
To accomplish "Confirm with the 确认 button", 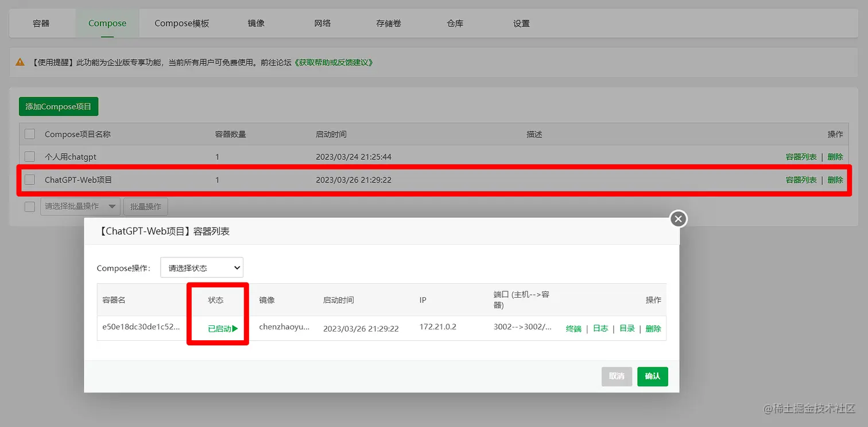I will pos(653,376).
